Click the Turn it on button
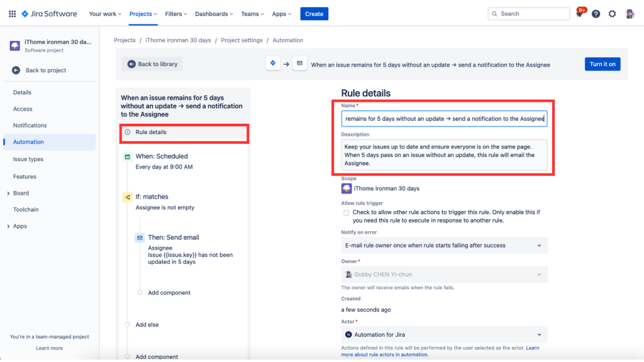Viewport: 644px width, 362px height. tap(602, 64)
